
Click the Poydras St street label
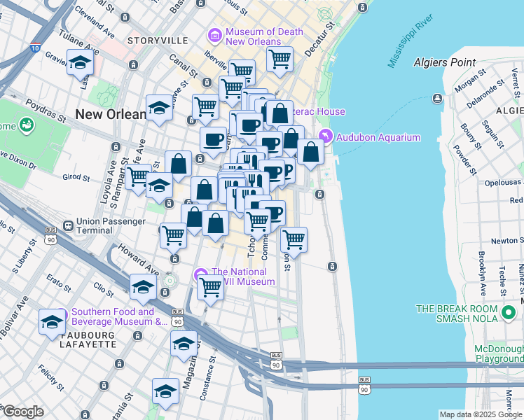(46, 111)
